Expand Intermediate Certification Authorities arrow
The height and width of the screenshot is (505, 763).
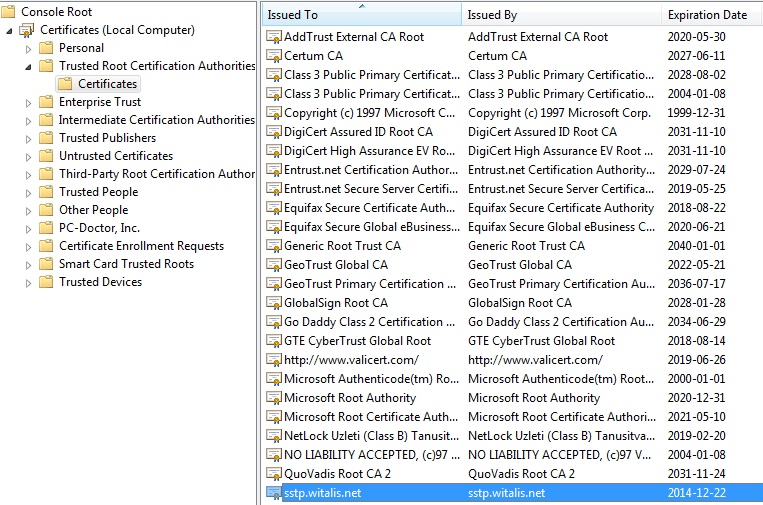pyautogui.click(x=28, y=121)
